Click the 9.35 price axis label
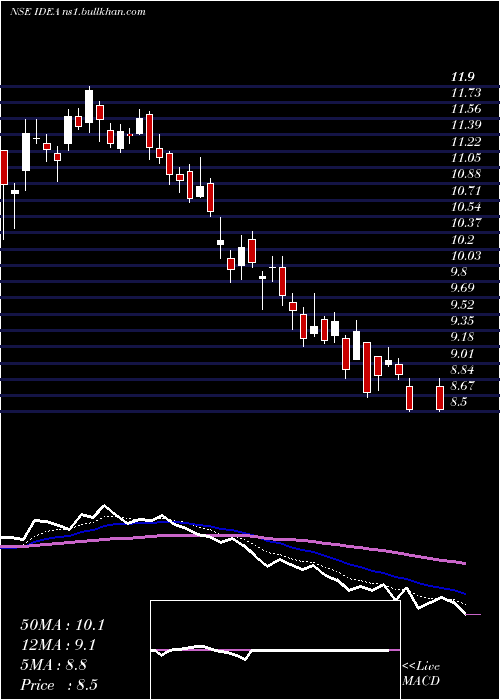 tap(463, 321)
